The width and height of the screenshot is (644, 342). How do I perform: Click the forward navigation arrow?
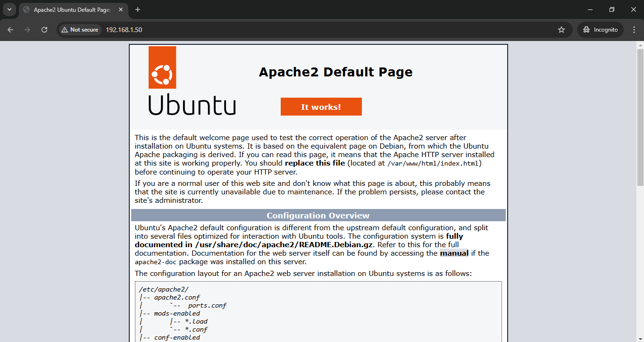click(27, 30)
